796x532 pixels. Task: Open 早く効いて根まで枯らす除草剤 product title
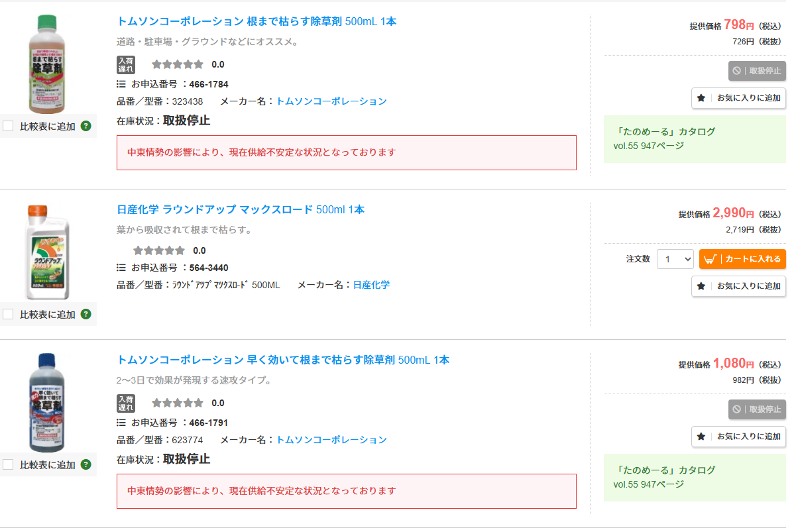coord(283,360)
